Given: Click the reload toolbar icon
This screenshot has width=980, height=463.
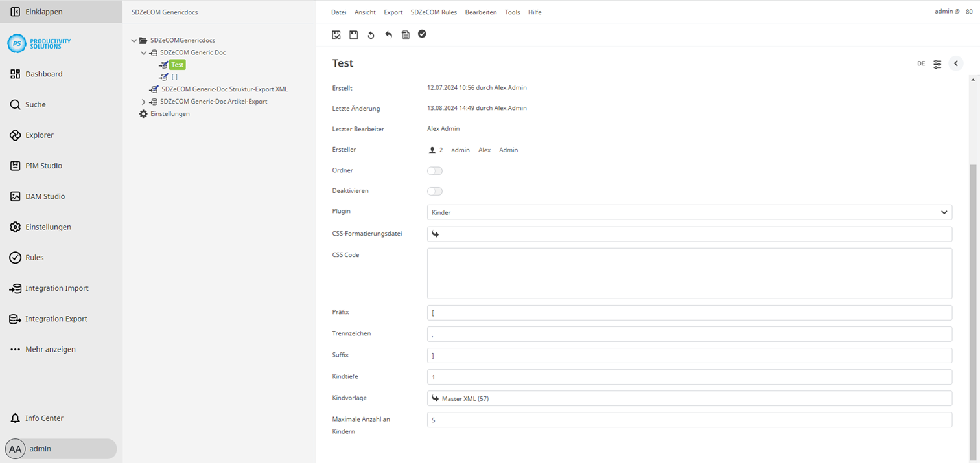Looking at the screenshot, I should point(371,34).
